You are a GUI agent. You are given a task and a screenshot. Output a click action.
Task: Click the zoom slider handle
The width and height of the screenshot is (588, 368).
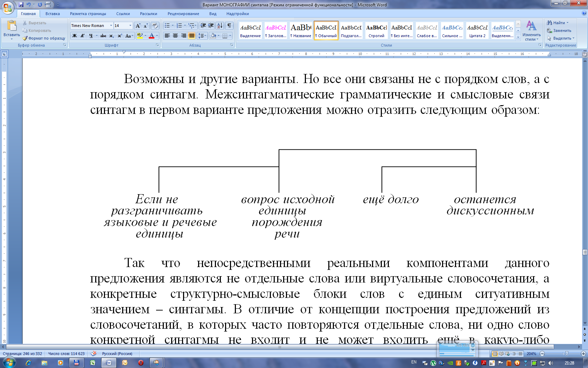coord(567,354)
